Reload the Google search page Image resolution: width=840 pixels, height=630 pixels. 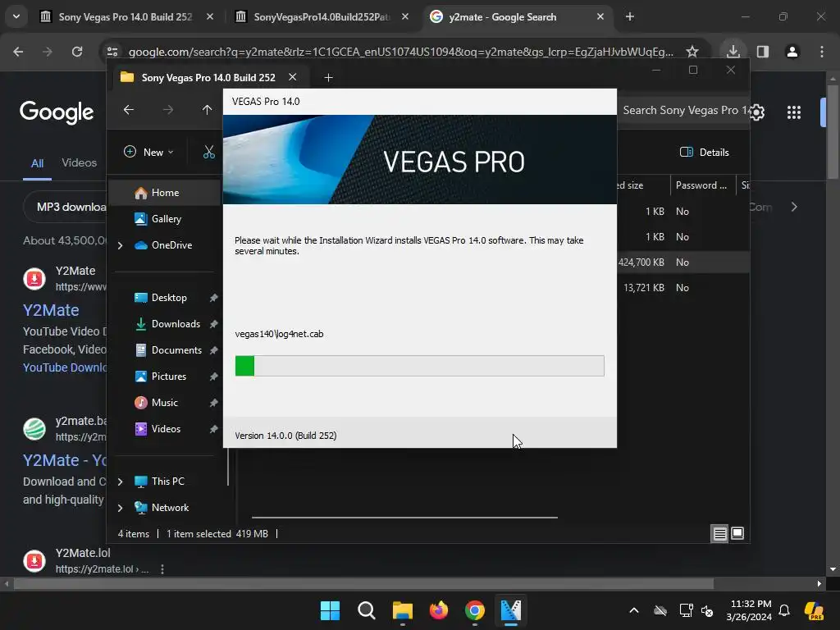point(77,52)
